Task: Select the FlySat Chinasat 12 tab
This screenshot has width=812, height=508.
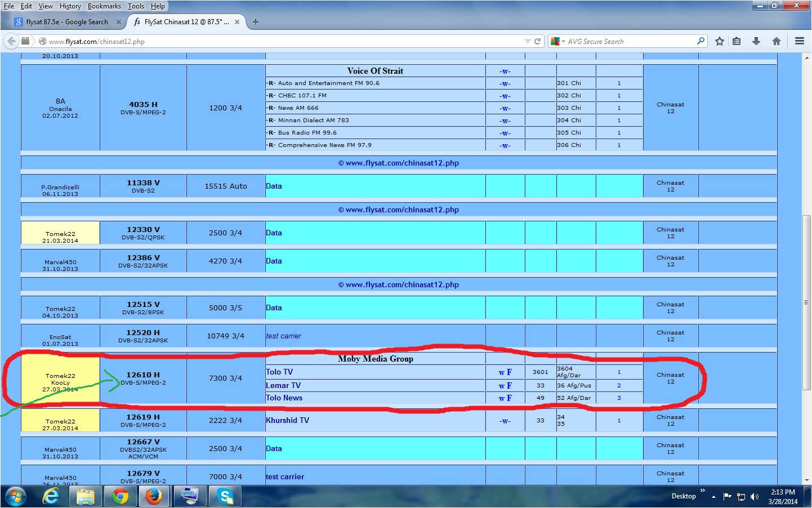Action: [186, 22]
